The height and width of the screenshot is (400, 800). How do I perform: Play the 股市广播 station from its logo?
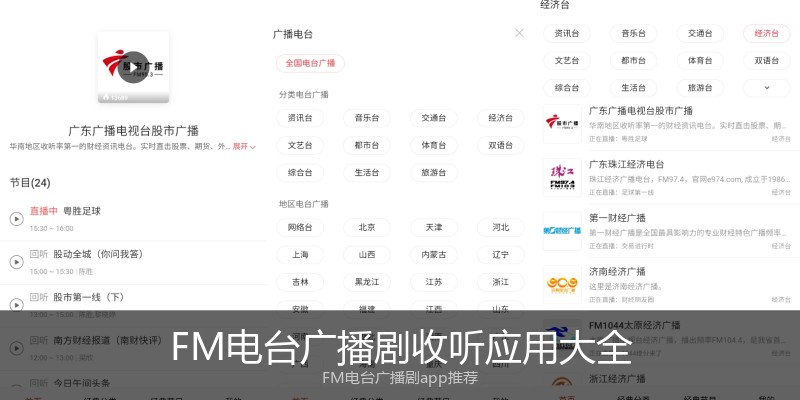click(133, 67)
